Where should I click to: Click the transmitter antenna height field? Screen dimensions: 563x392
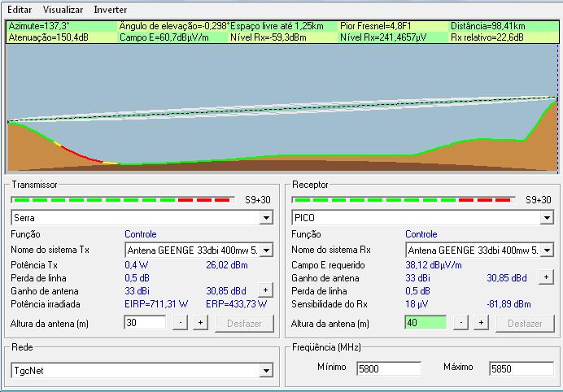[x=145, y=323]
